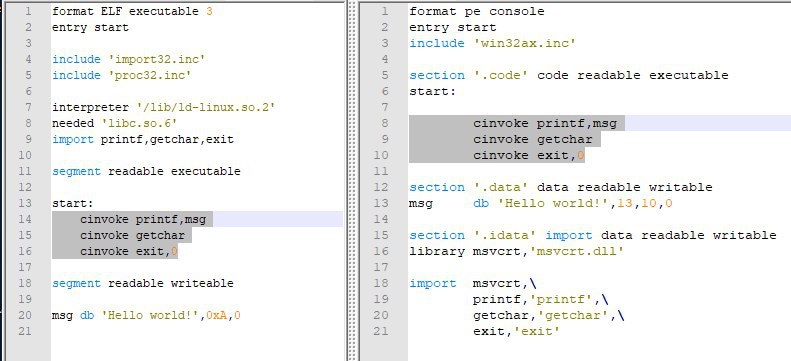This screenshot has width=791, height=361.
Task: Click the "library msvcrt,'msvcrt.dll'" line
Action: point(517,251)
